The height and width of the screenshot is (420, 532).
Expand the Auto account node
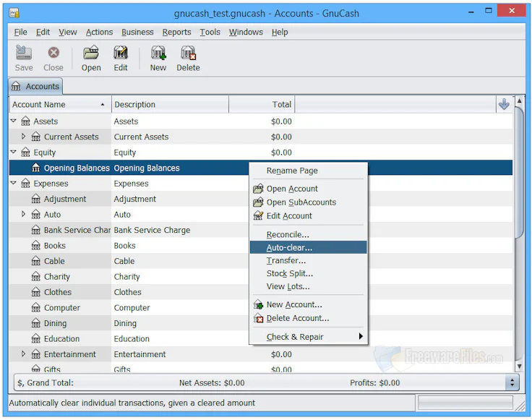(23, 214)
